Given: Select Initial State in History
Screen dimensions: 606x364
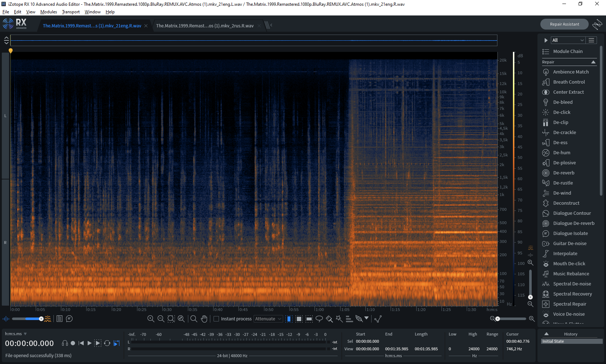Looking at the screenshot, I should (x=572, y=341).
